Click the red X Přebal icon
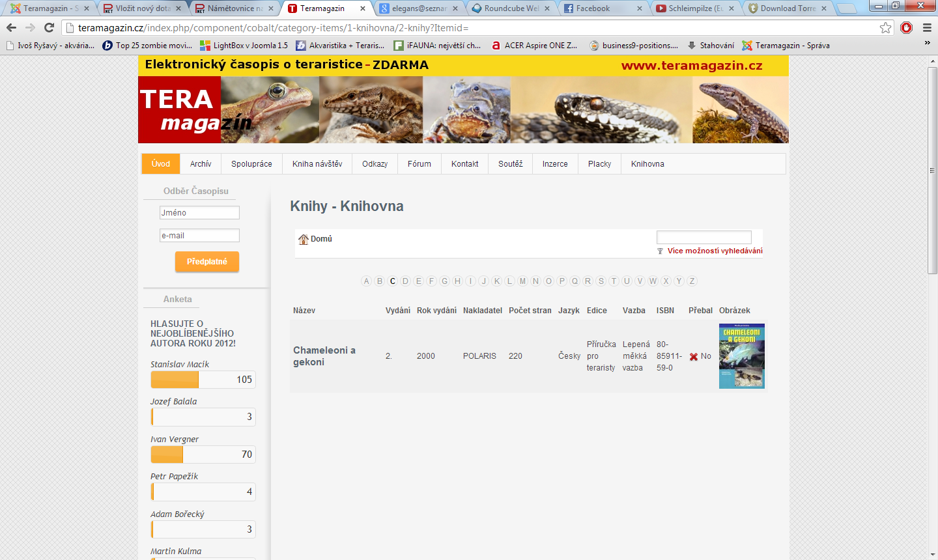 point(694,357)
